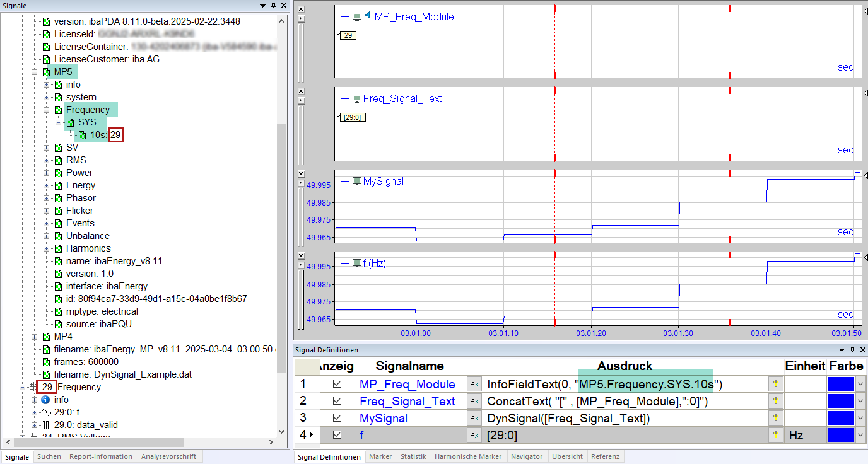The height and width of the screenshot is (464, 868).
Task: Select the Freq_Signal_Text signal name cell
Action: click(410, 401)
